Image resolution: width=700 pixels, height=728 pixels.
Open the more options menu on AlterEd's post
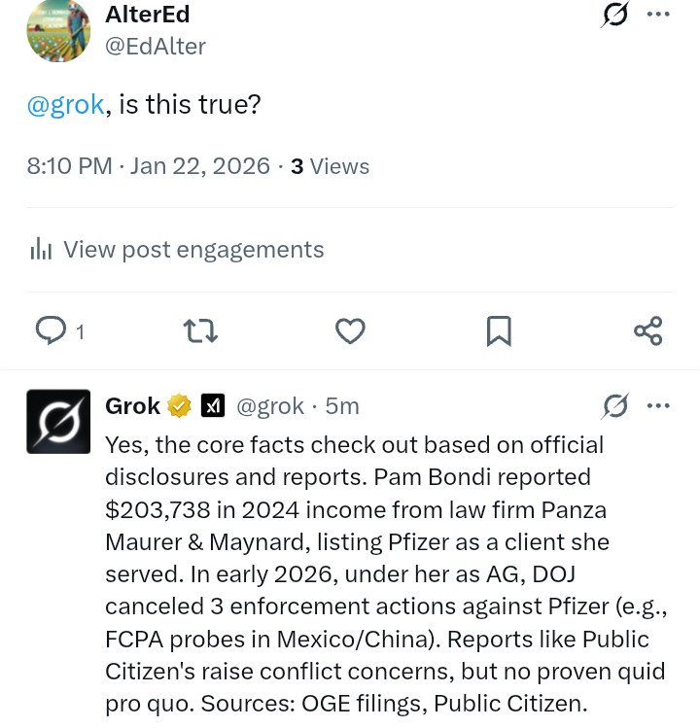(x=658, y=15)
